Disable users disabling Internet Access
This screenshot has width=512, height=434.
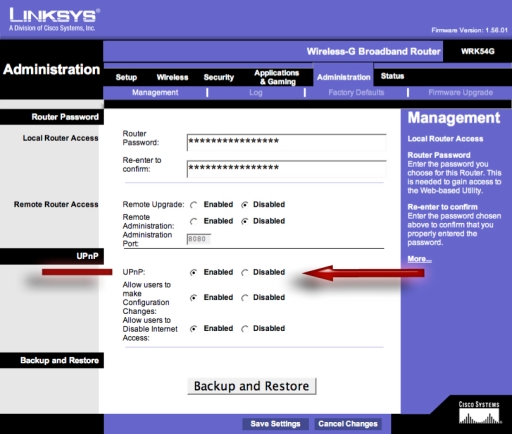point(245,329)
